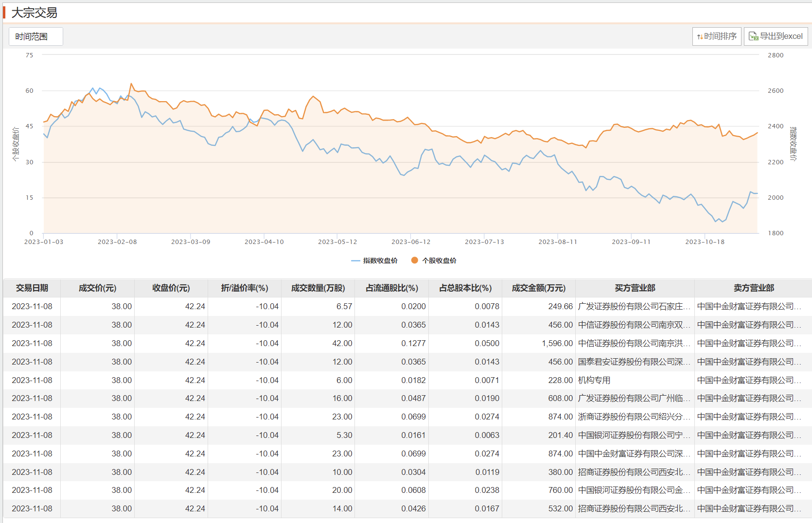Open buyer 浙商证券股份有限公司绍兴分 entry
Image resolution: width=812 pixels, height=523 pixels.
coord(634,417)
